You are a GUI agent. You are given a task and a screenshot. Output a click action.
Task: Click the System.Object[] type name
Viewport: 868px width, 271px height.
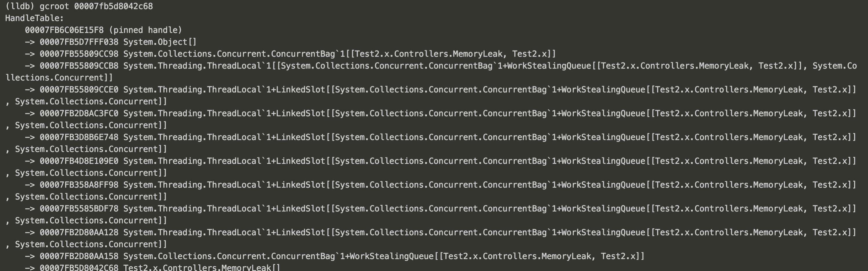[x=160, y=42]
